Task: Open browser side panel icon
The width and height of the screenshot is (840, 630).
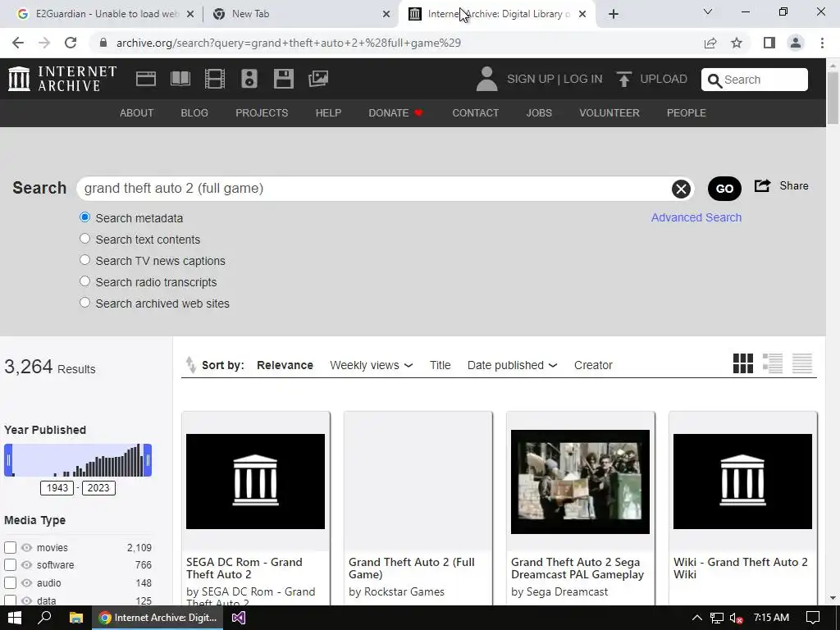Action: [769, 43]
